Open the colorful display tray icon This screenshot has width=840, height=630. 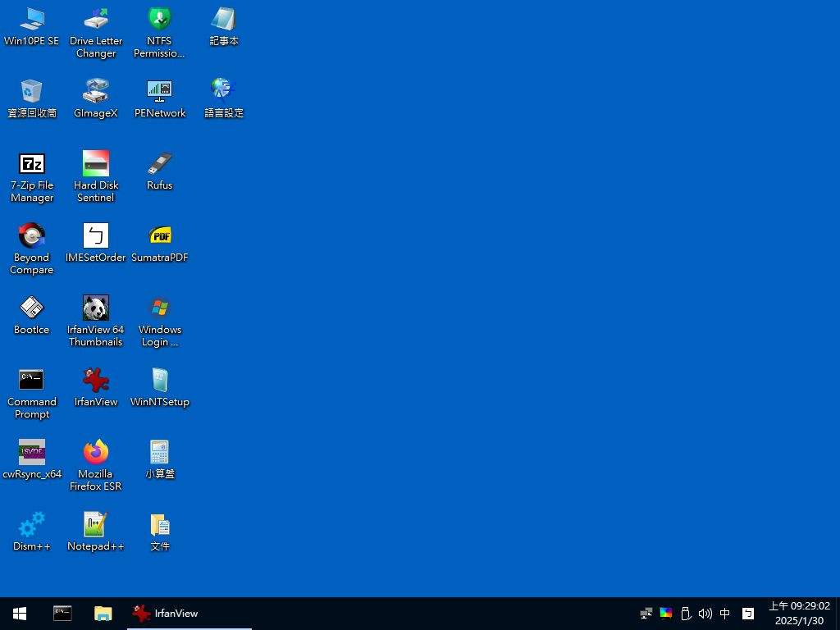[x=666, y=614]
